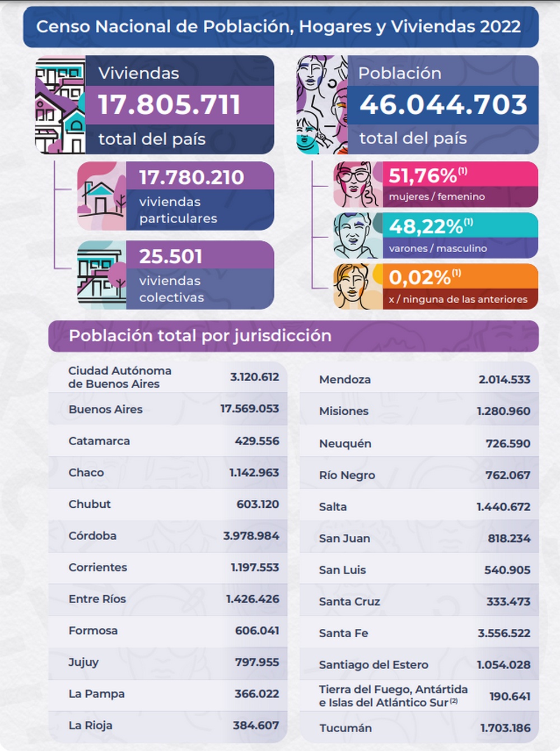Click the houses illustration beside Viviendas

click(60, 105)
